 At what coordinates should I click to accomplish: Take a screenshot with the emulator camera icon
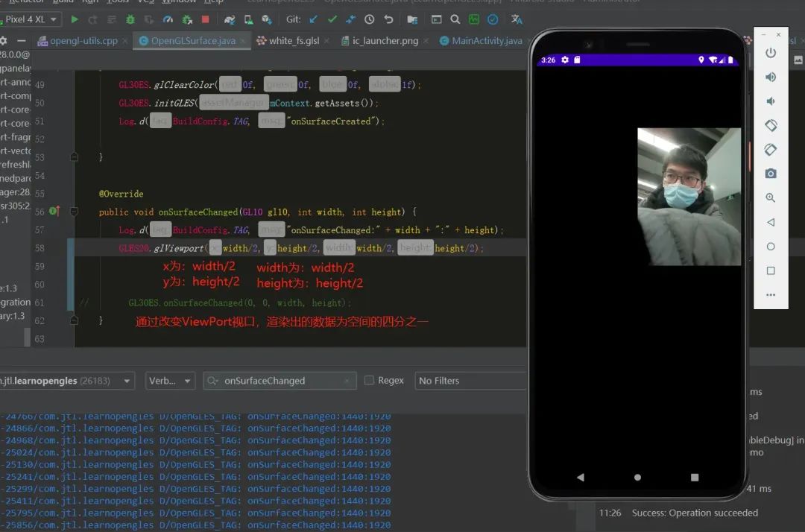click(x=771, y=173)
